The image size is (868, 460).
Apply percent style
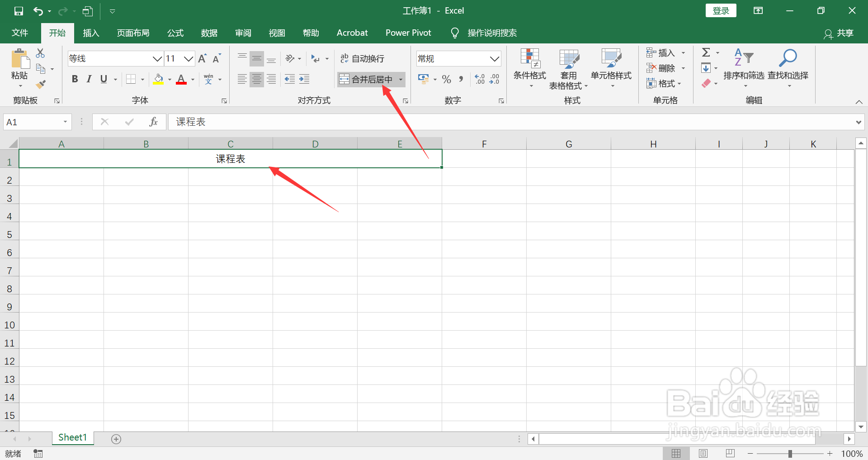pyautogui.click(x=447, y=79)
